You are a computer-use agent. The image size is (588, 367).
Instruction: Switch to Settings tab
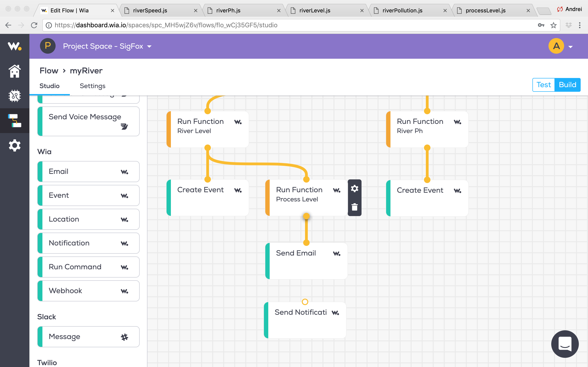pyautogui.click(x=92, y=86)
